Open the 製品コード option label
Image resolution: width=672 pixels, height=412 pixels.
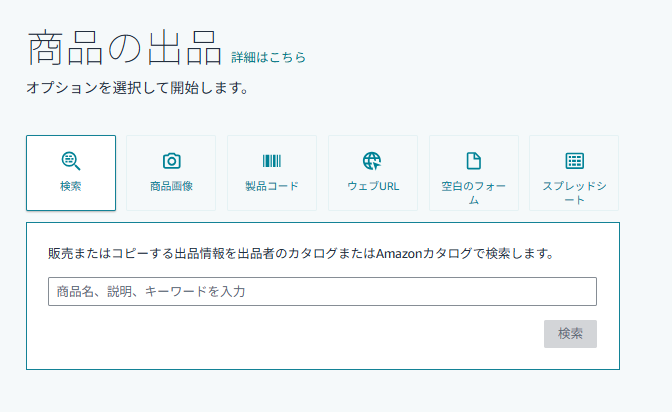tap(272, 186)
